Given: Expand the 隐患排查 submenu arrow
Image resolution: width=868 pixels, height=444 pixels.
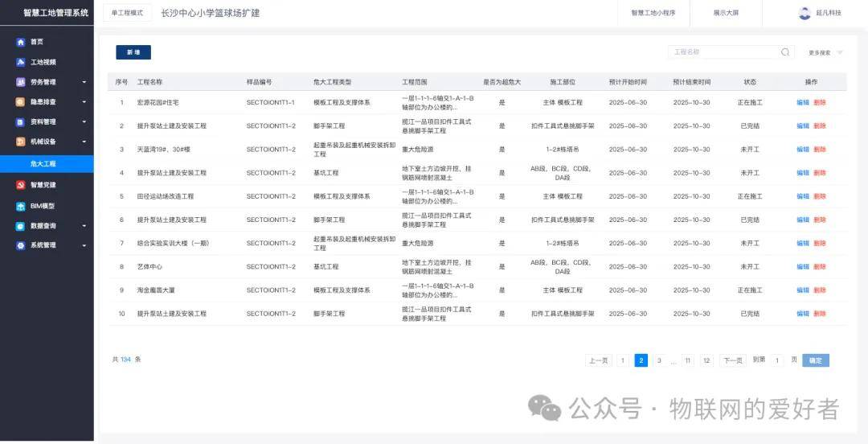Looking at the screenshot, I should (84, 102).
